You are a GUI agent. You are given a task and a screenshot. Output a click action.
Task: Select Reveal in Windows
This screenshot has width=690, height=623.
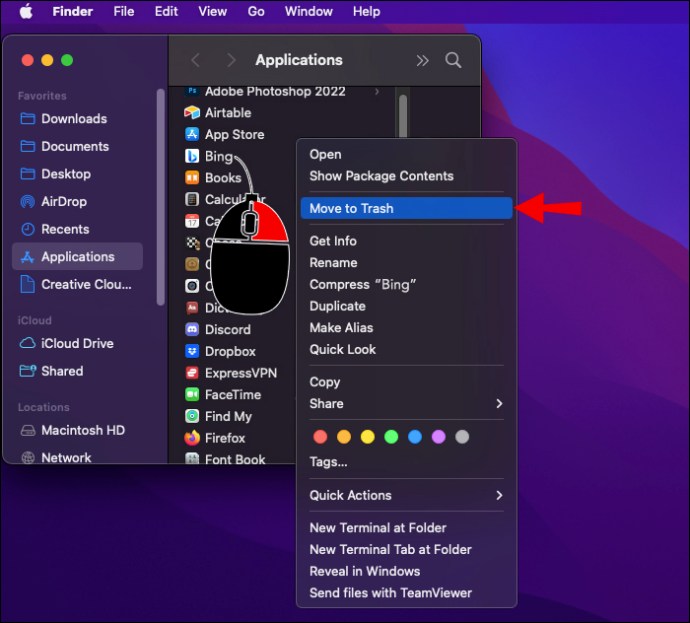(364, 571)
